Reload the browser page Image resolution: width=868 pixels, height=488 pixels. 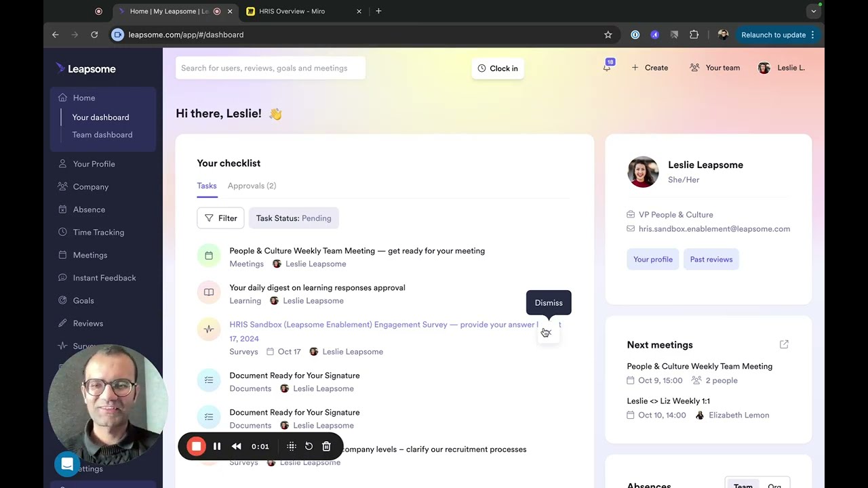coord(94,35)
